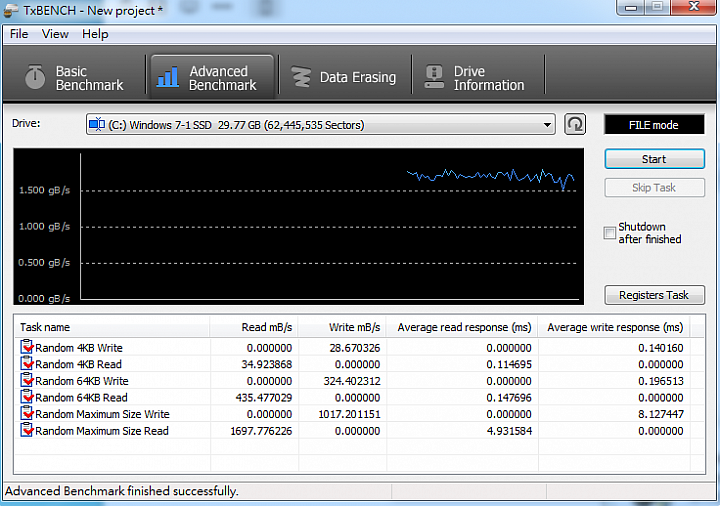Click the 0.000 gB/s axis label
This screenshot has width=720, height=506.
(44, 298)
